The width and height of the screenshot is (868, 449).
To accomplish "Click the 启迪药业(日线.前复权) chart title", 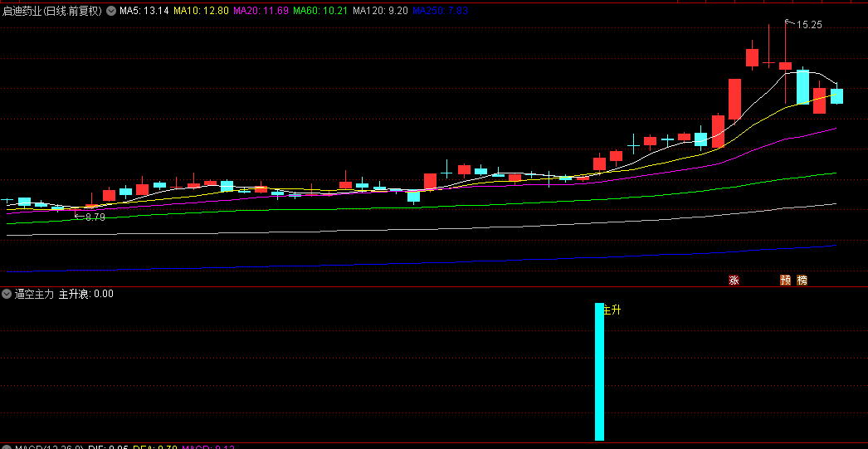I will 52,11.
